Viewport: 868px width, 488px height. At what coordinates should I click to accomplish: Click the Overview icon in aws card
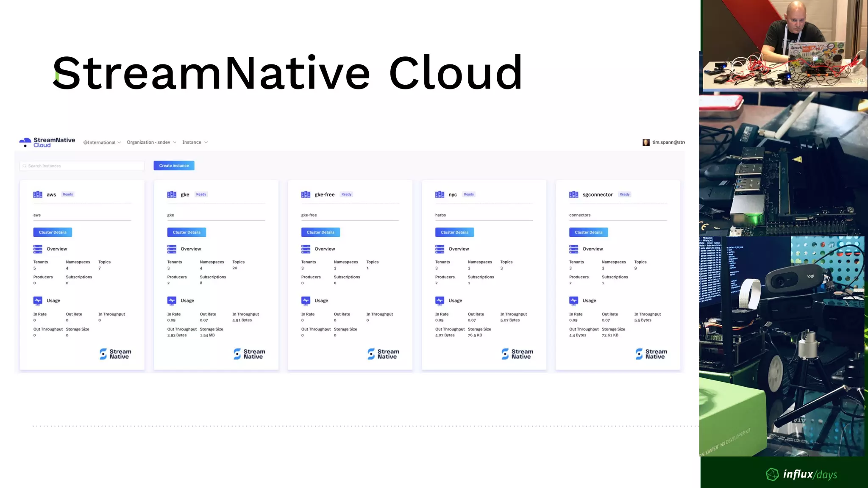[38, 249]
